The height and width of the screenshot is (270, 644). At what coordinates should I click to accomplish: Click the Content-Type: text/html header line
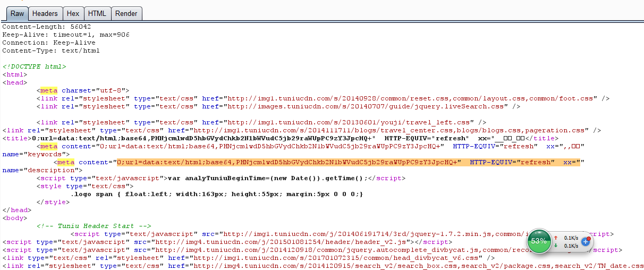[x=51, y=50]
